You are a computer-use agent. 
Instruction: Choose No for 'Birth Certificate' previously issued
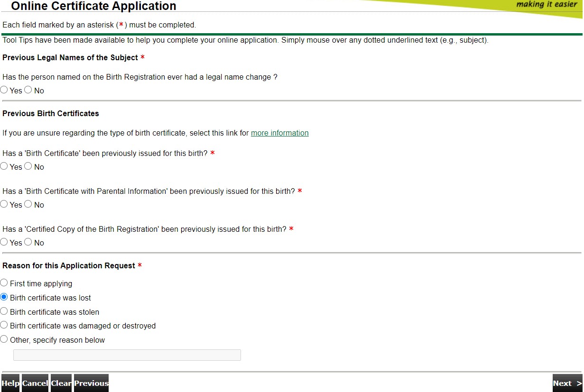[28, 166]
